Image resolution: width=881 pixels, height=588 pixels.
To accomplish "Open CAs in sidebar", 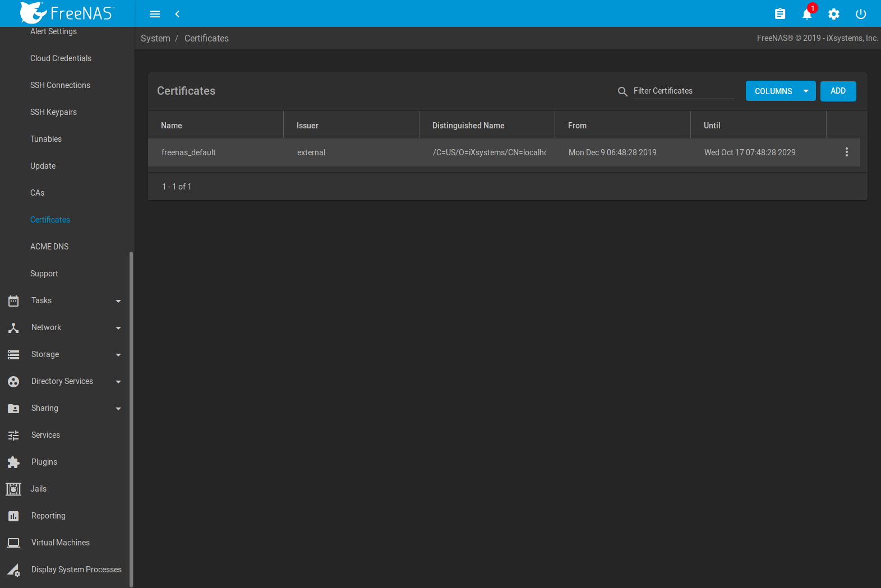I will [37, 193].
